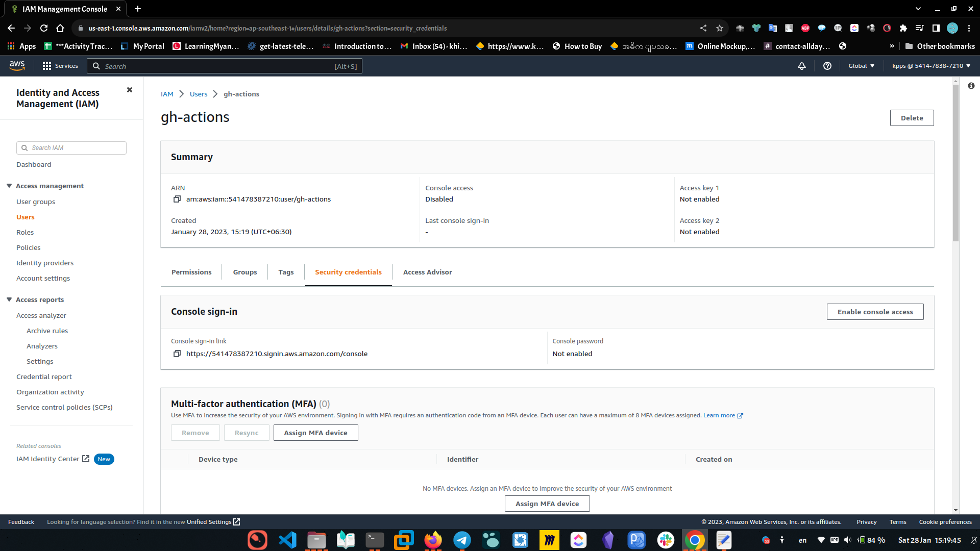Click the page vertical scrollbar
The image size is (980, 551).
(x=955, y=163)
